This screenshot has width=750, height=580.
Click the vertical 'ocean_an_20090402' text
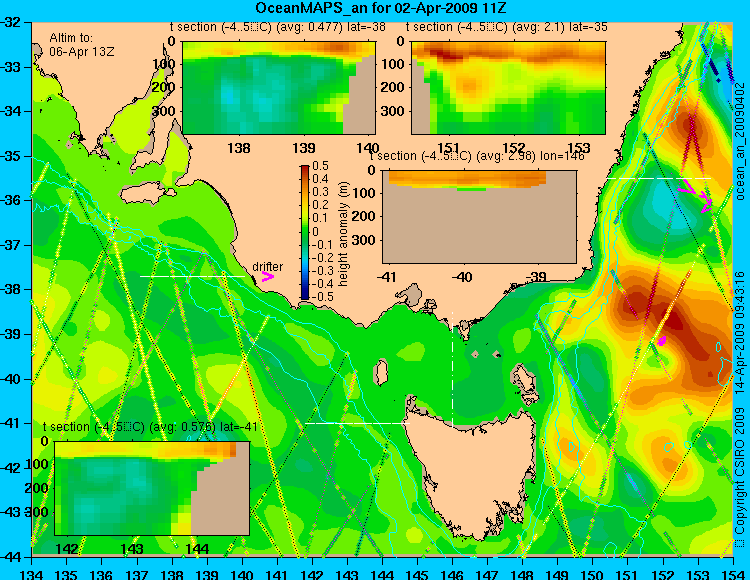tap(739, 142)
